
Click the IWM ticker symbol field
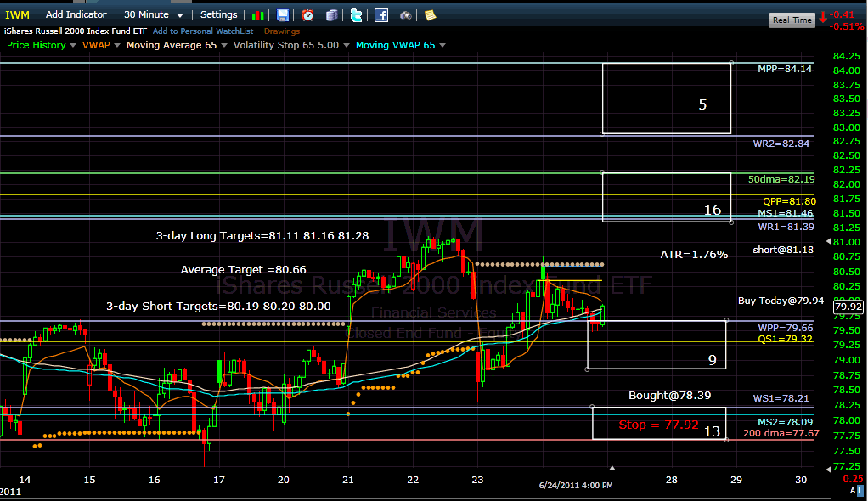17,15
